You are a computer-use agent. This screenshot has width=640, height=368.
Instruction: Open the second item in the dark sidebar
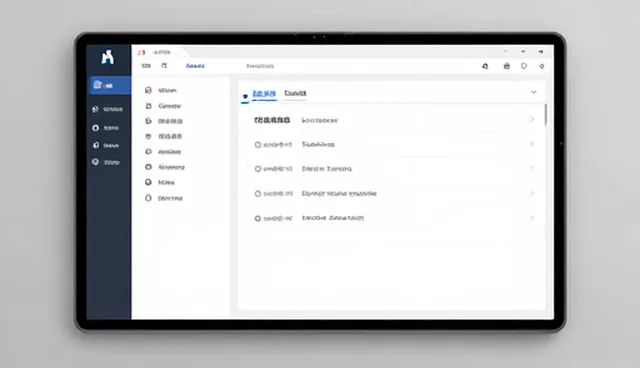coord(107,109)
